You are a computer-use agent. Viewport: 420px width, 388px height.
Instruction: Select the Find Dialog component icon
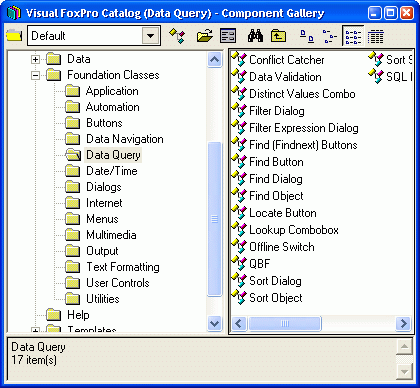tap(239, 178)
